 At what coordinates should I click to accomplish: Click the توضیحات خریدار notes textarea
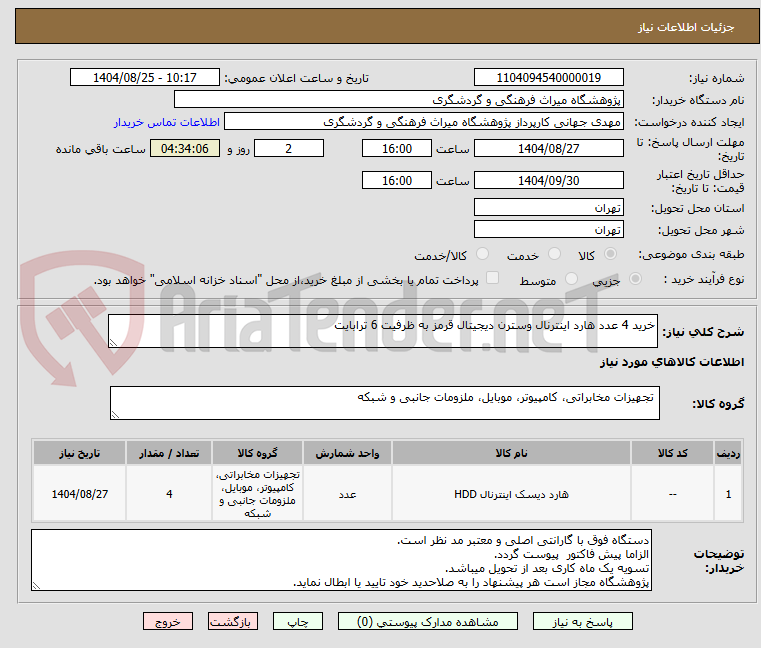[x=341, y=560]
